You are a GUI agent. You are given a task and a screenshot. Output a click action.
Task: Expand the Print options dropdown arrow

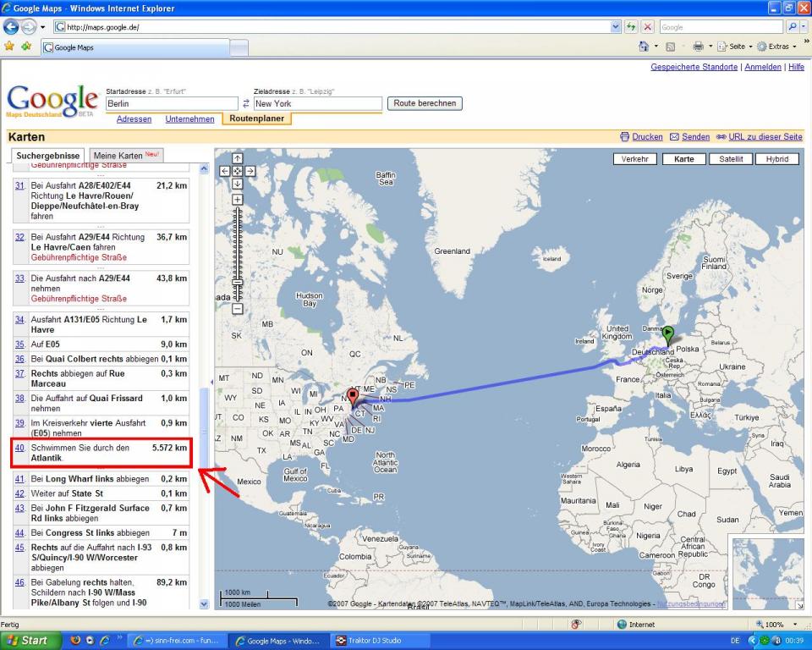[x=710, y=47]
